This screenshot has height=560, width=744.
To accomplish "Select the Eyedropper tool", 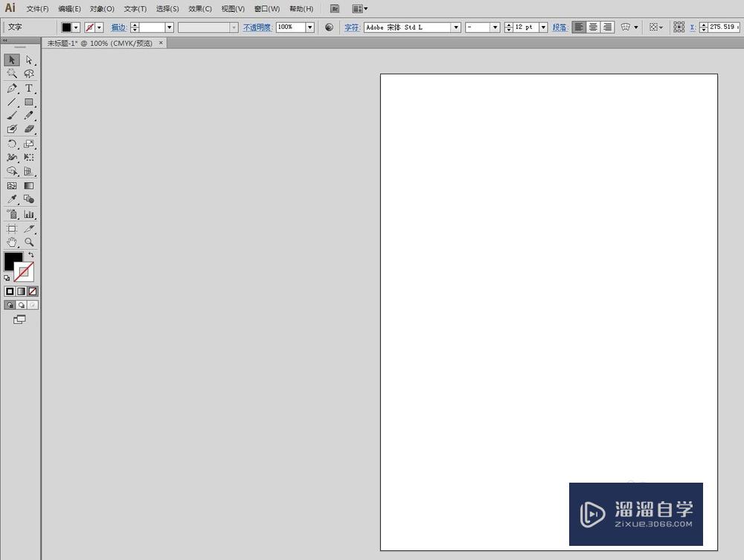I will click(12, 199).
